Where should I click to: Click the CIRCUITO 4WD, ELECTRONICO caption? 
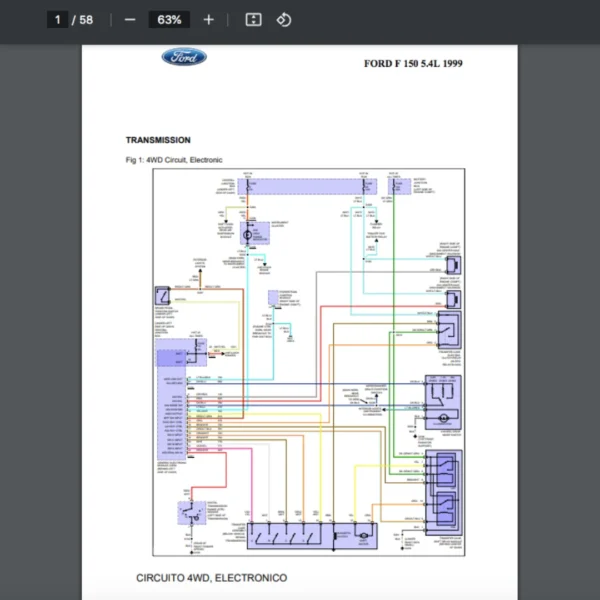[x=211, y=578]
